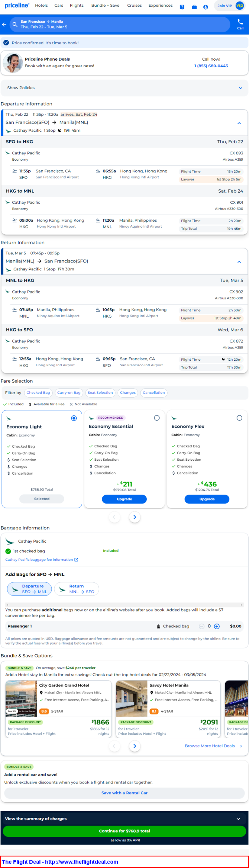The height and width of the screenshot is (868, 249).
Task: Open the account profile icon
Action: pyautogui.click(x=206, y=7)
